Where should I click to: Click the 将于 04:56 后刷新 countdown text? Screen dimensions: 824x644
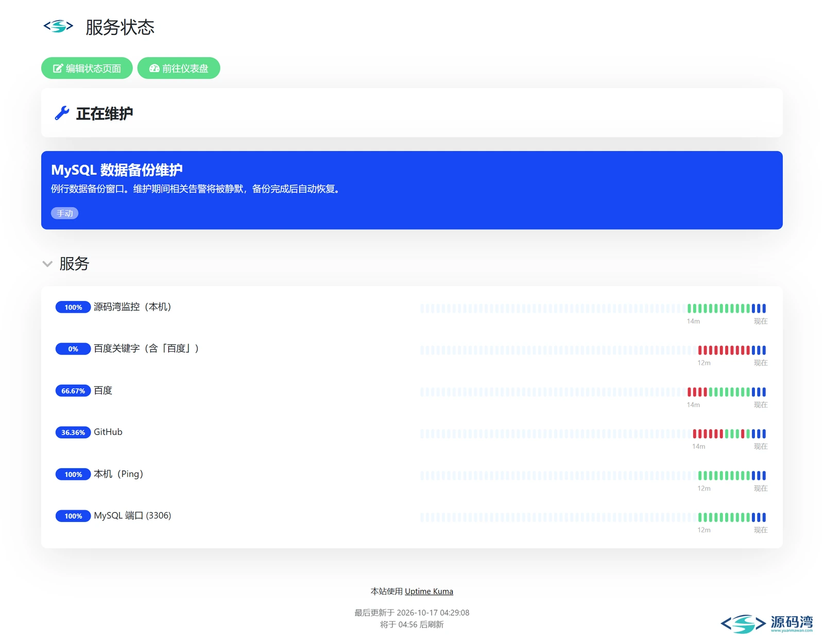[412, 624]
